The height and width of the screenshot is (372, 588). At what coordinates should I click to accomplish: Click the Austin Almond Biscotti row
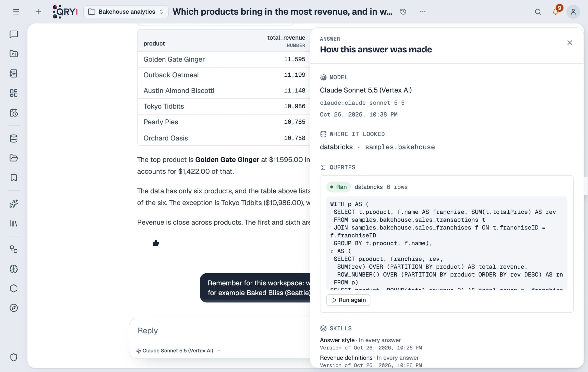coord(224,91)
